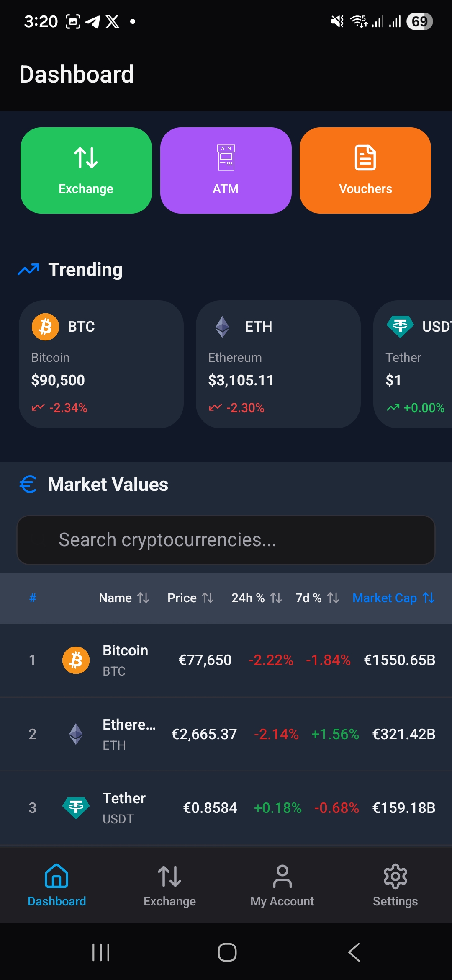This screenshot has width=452, height=980.
Task: Tap the battery indicator in status bar
Action: point(420,21)
